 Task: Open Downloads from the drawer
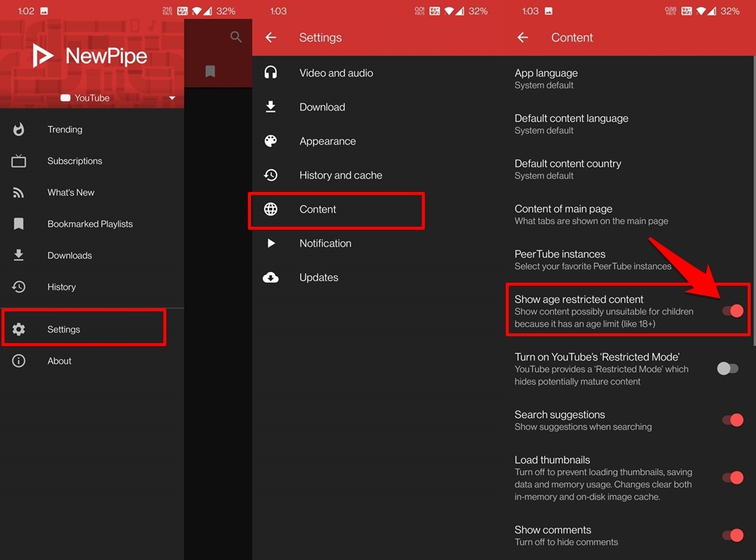92,255
